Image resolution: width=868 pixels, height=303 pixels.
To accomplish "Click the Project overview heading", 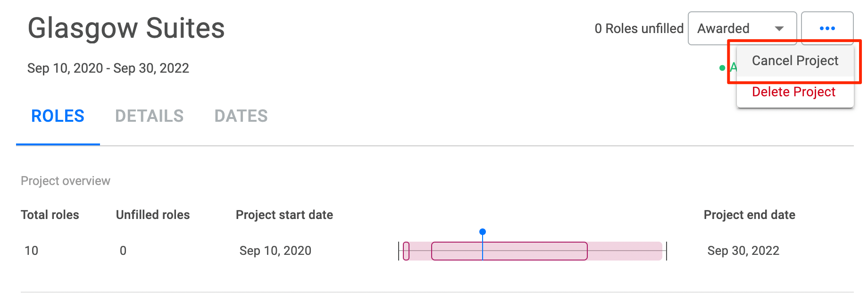I will tap(66, 181).
